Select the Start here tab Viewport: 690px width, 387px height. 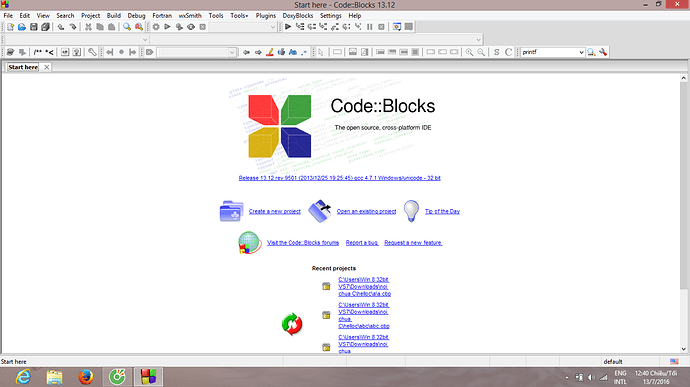point(23,67)
